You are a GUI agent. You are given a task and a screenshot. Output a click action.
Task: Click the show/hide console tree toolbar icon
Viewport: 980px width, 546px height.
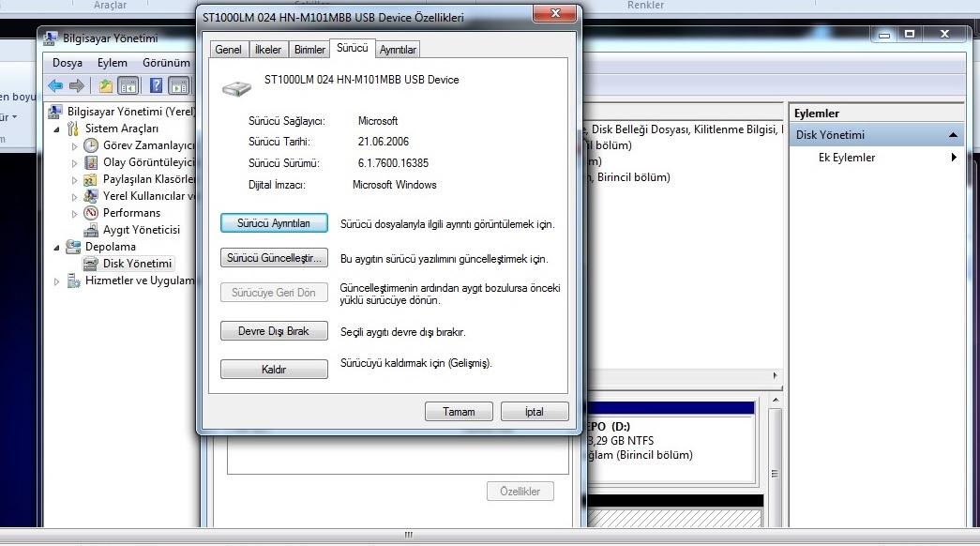click(x=128, y=85)
